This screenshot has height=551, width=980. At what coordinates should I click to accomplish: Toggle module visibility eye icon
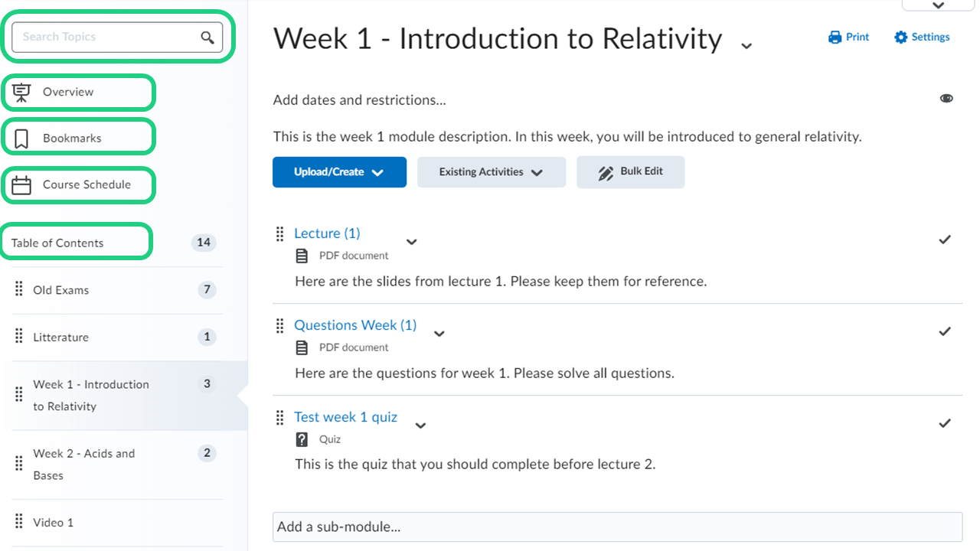[x=947, y=99]
